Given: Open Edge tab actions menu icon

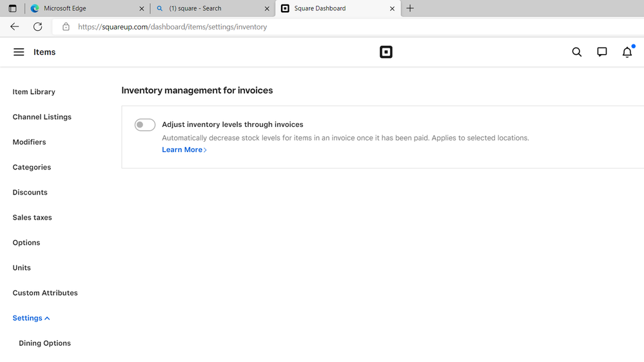Looking at the screenshot, I should point(12,8).
